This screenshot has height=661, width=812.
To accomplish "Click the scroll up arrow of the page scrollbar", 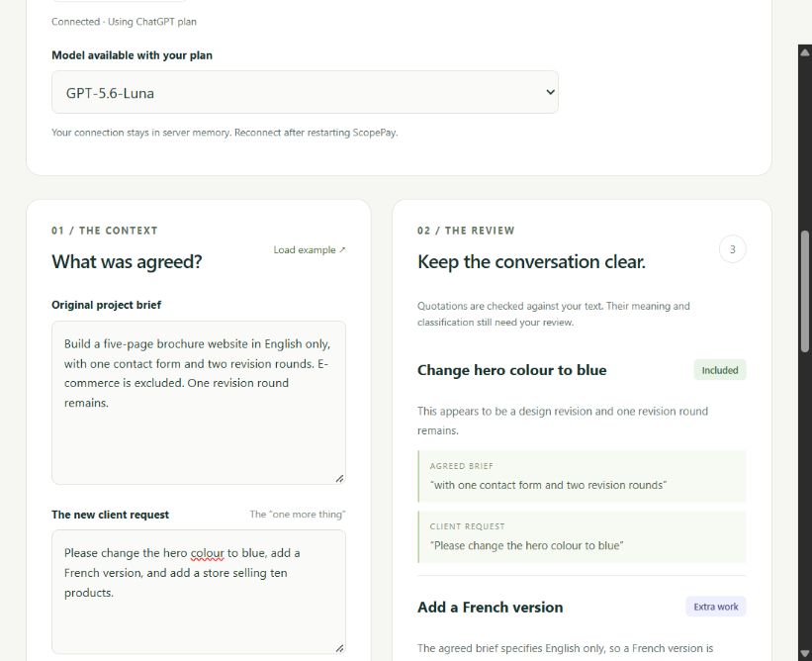I will 805,51.
